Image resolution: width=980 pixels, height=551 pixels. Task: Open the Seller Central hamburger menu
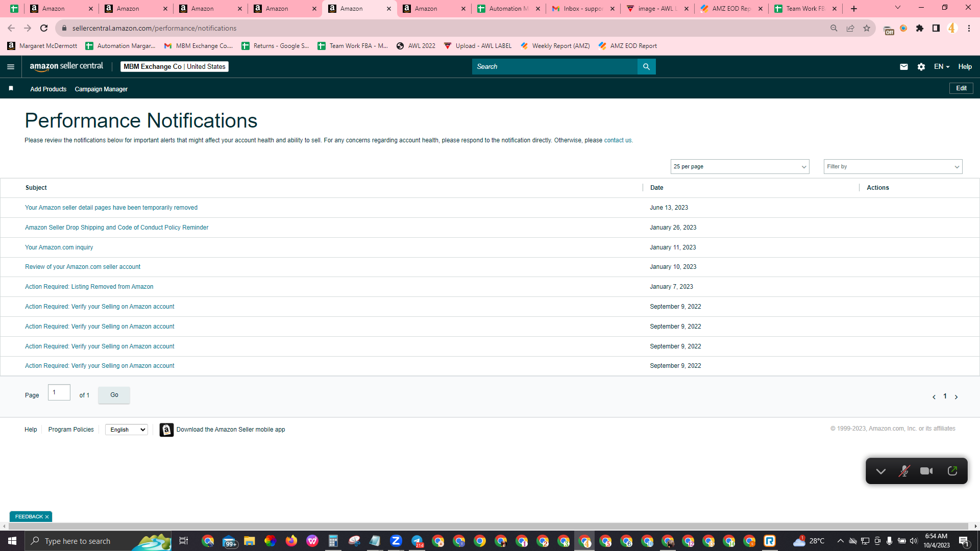coord(11,67)
